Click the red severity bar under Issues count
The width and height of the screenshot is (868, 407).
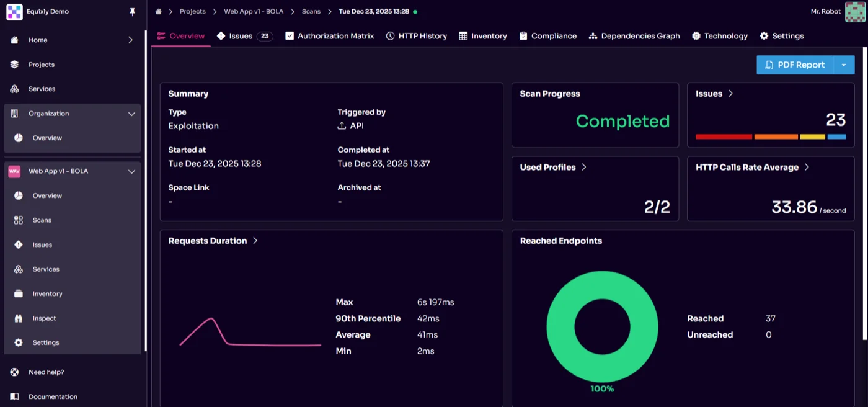click(x=723, y=135)
